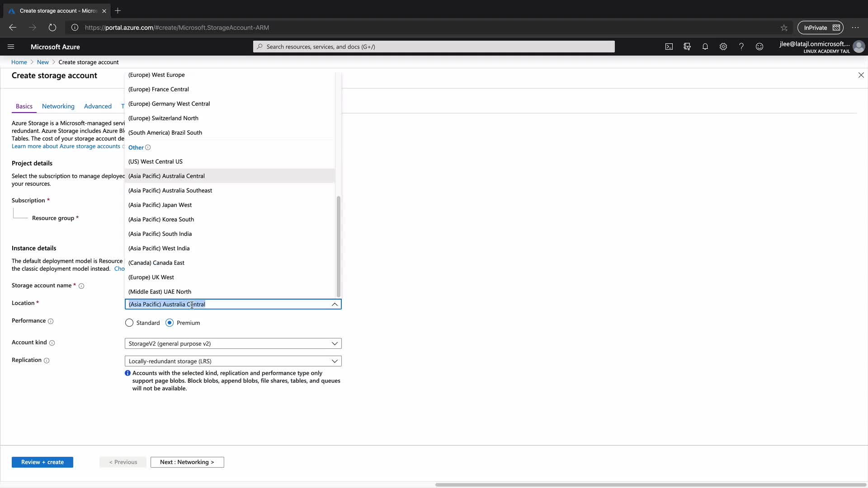This screenshot has width=868, height=488.
Task: Open the Azure portal hamburger menu
Action: pos(11,47)
